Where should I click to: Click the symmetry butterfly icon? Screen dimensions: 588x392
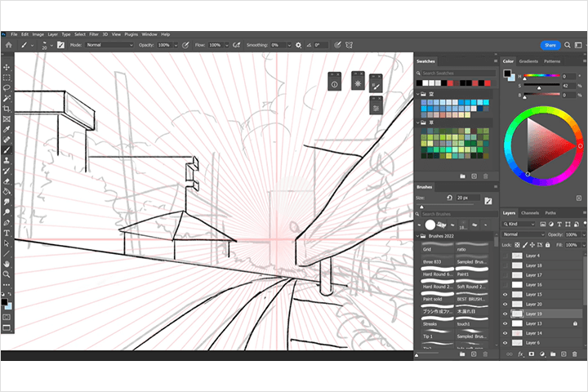pos(350,45)
